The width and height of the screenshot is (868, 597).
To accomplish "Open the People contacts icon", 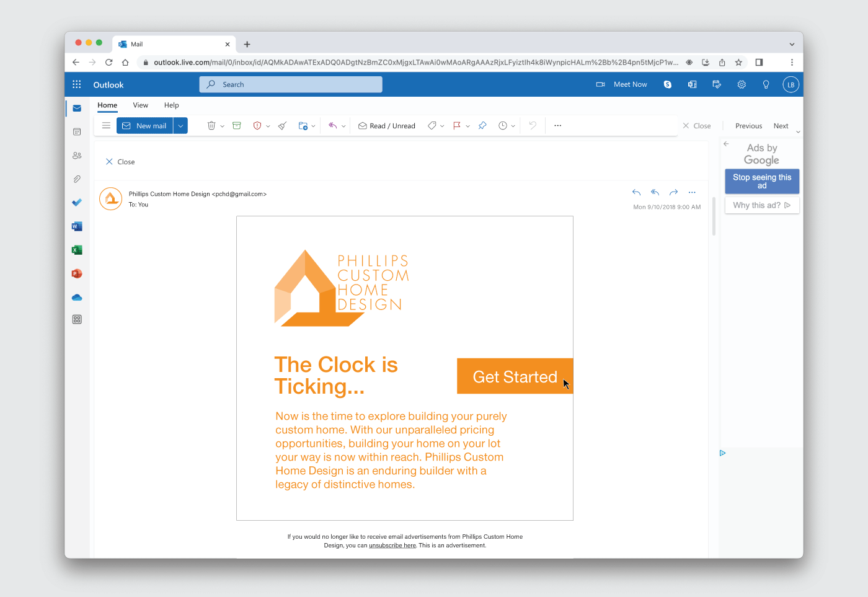I will point(77,156).
